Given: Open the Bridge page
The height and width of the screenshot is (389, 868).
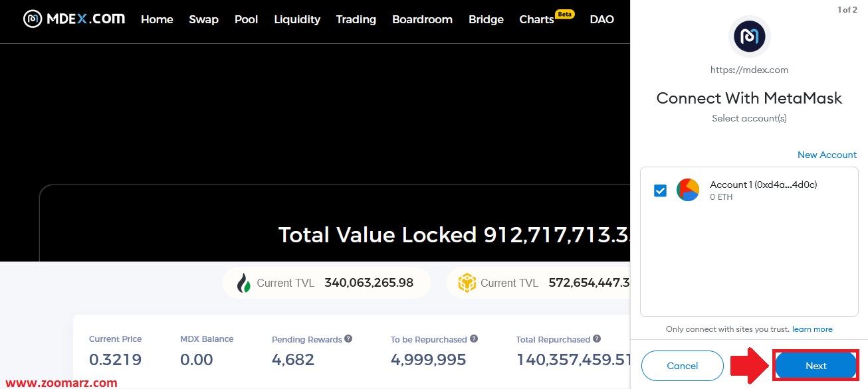Looking at the screenshot, I should click(486, 19).
